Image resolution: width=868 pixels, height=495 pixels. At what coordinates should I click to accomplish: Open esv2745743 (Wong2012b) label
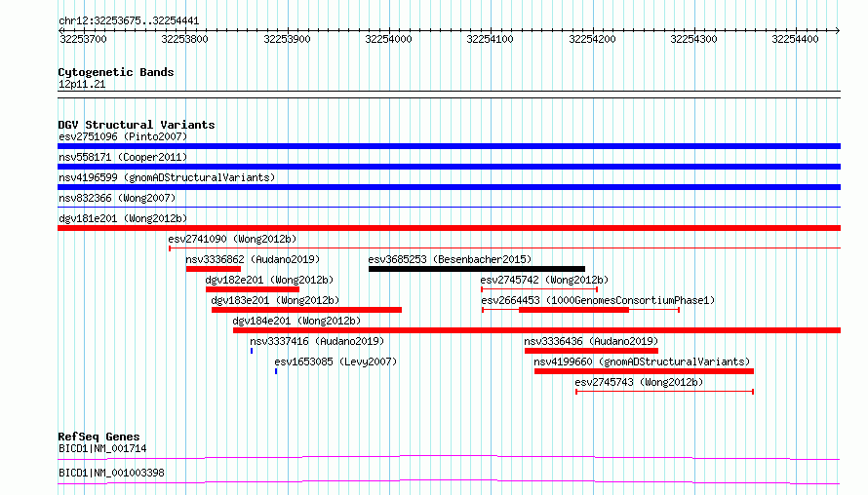coord(639,382)
